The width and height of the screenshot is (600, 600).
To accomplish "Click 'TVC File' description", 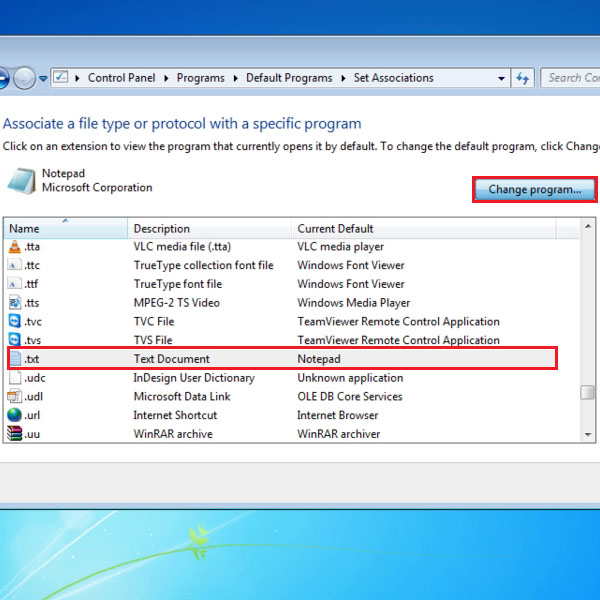I will tap(154, 321).
